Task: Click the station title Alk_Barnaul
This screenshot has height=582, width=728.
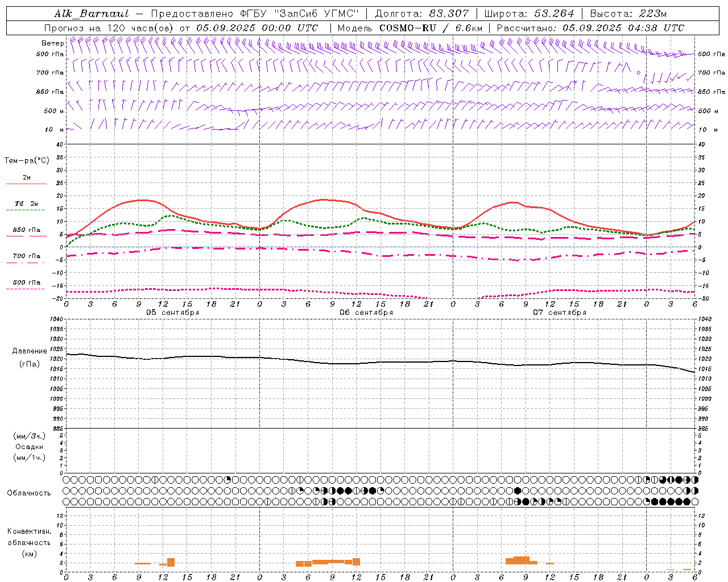Action: (92, 14)
